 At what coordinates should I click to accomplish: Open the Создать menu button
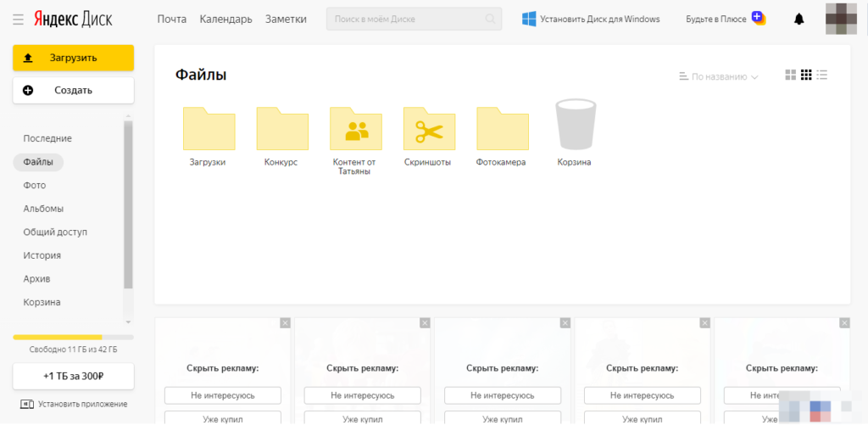point(73,91)
